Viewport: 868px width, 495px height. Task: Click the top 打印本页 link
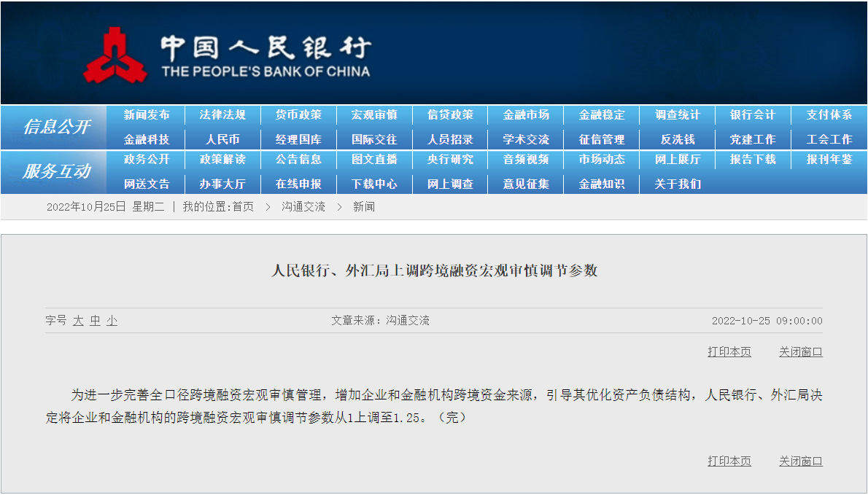click(x=729, y=351)
